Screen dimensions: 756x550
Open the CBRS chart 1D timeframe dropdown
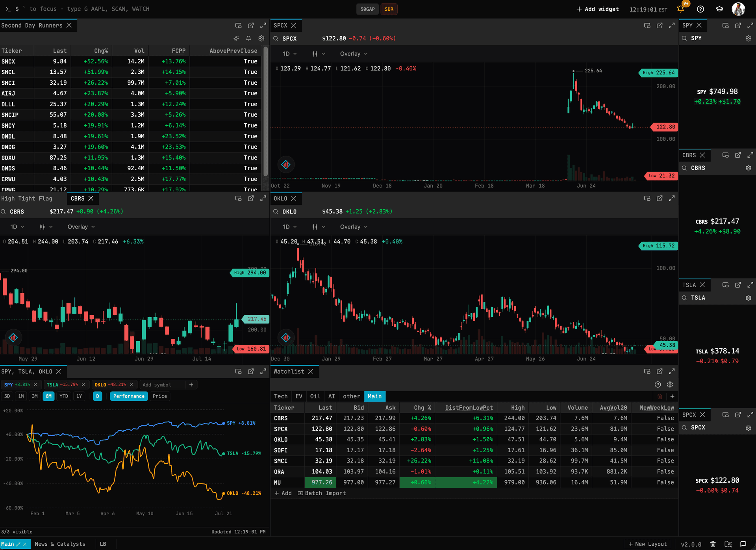17,227
